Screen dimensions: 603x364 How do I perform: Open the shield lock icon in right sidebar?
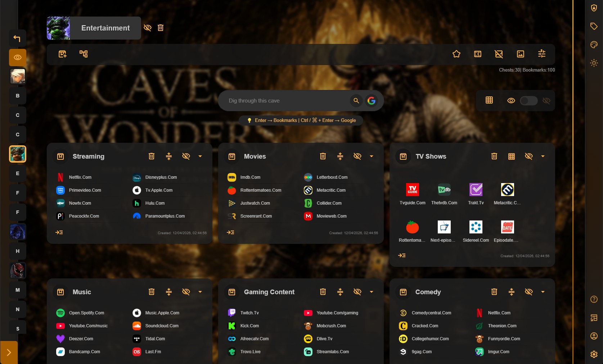(x=594, y=8)
